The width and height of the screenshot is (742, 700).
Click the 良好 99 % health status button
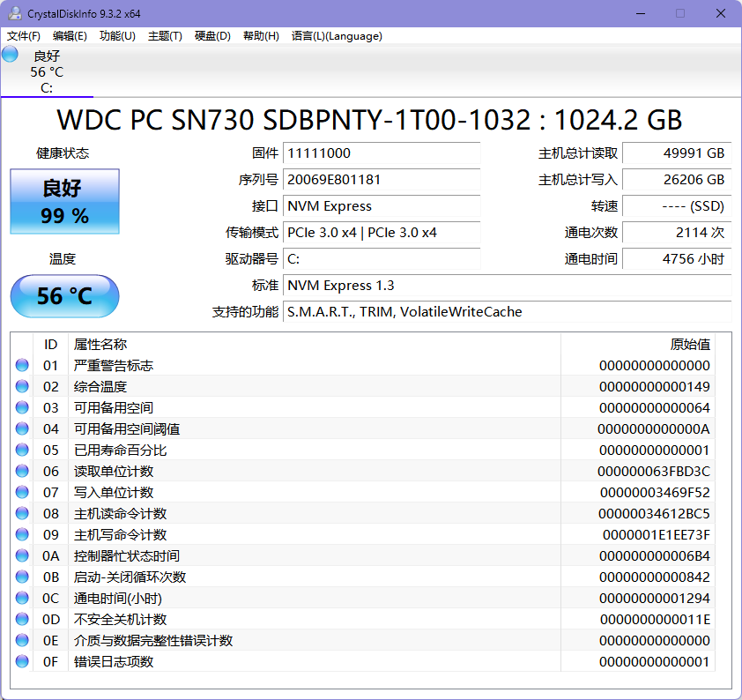[x=64, y=203]
